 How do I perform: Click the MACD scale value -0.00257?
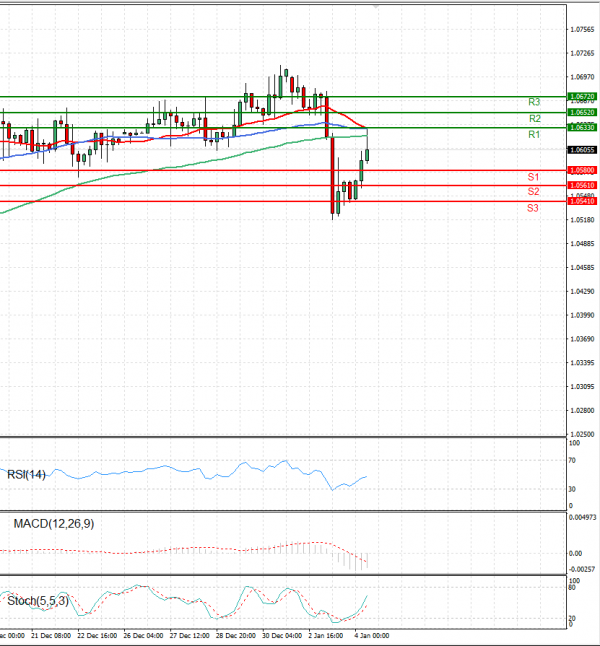coord(582,569)
